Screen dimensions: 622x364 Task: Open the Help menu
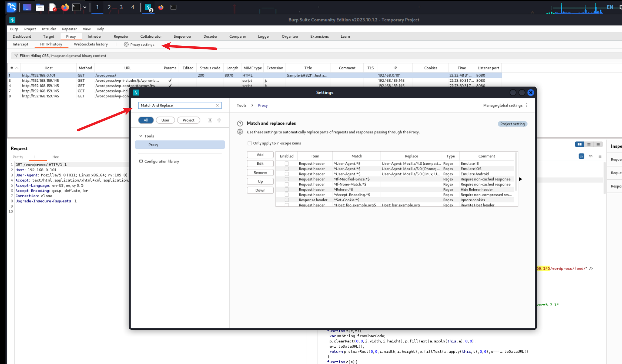[100, 29]
